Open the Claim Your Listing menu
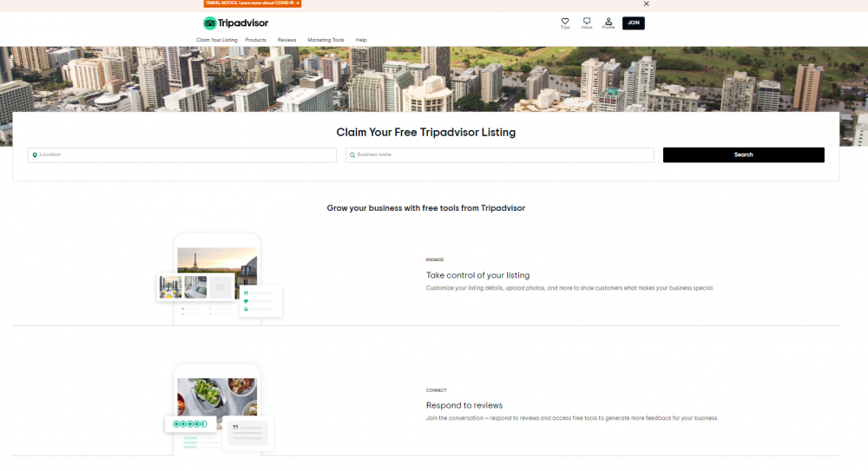This screenshot has width=868, height=471. [216, 40]
